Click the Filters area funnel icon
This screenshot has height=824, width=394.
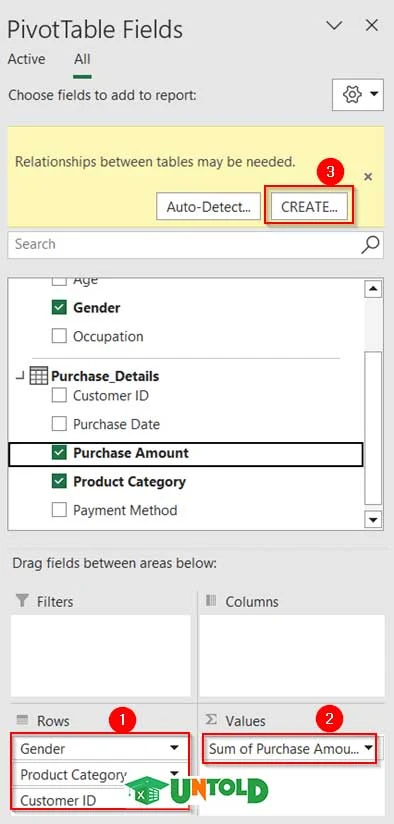[x=22, y=601]
